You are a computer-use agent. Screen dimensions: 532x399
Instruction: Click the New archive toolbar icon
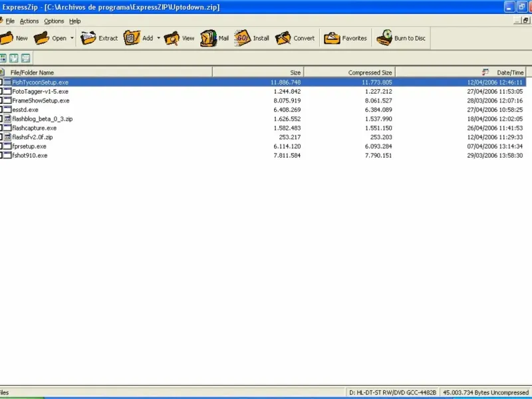point(7,38)
